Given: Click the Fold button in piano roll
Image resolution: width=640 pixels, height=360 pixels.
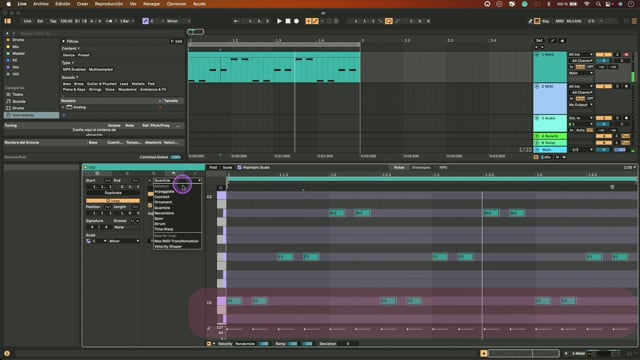Looking at the screenshot, I should tap(213, 167).
